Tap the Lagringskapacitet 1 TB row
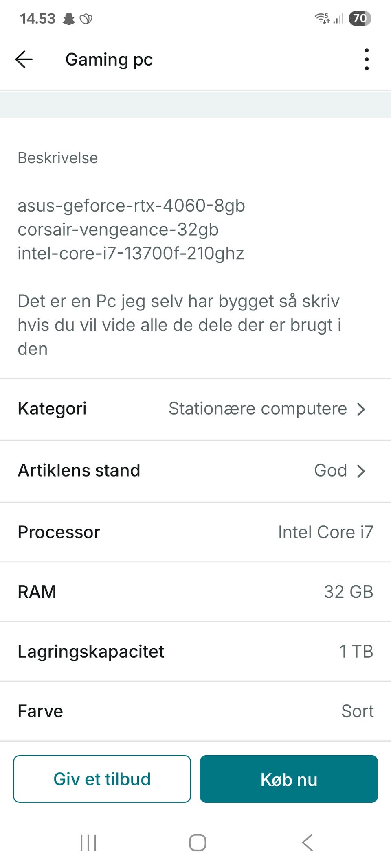 tap(195, 651)
